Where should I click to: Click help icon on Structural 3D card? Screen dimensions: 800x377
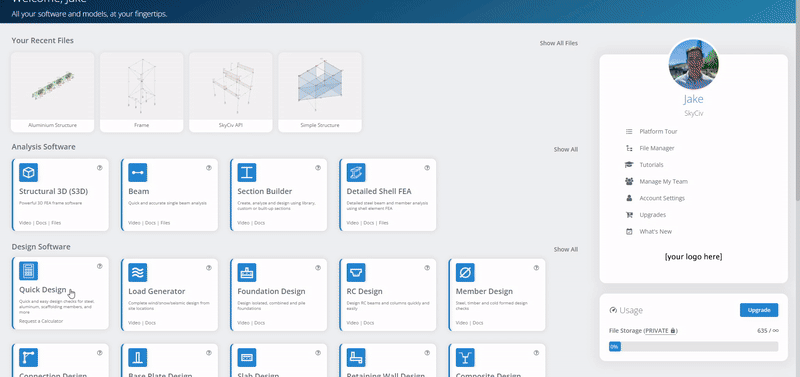(99, 167)
